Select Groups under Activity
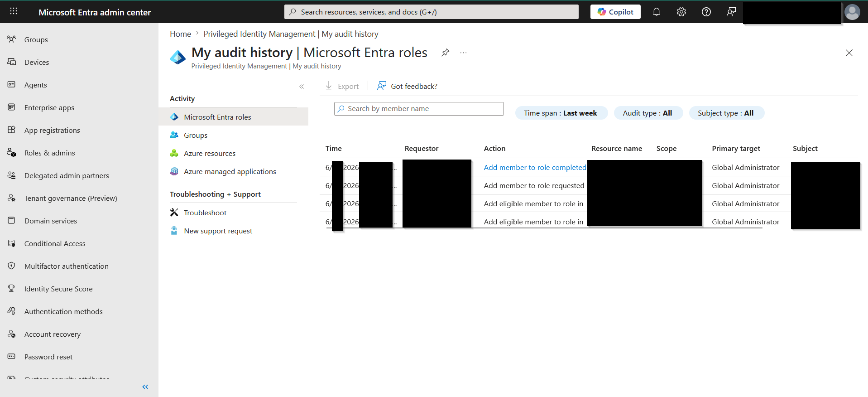Image resolution: width=868 pixels, height=397 pixels. point(233,135)
